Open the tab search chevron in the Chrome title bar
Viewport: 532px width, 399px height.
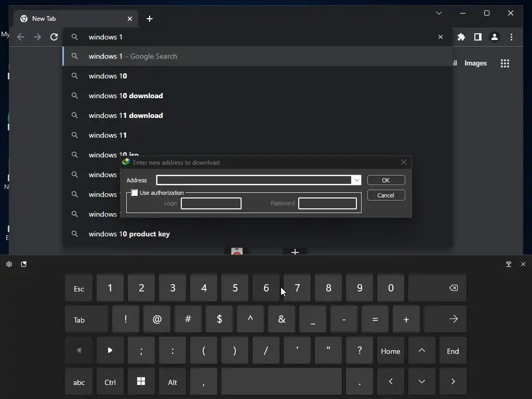(x=439, y=13)
